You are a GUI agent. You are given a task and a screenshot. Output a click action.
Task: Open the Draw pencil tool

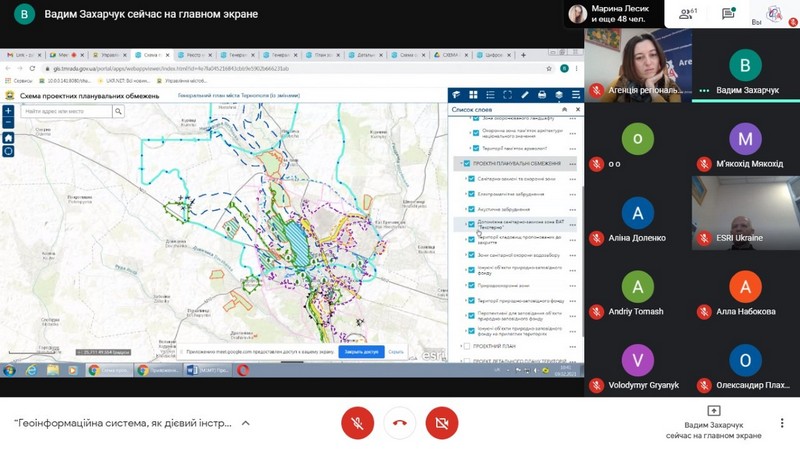[524, 95]
